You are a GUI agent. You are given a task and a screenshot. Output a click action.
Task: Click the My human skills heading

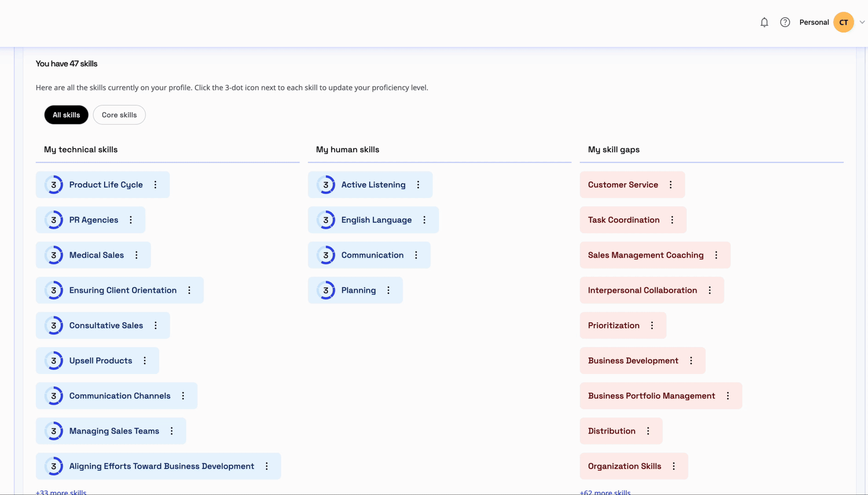pyautogui.click(x=348, y=149)
